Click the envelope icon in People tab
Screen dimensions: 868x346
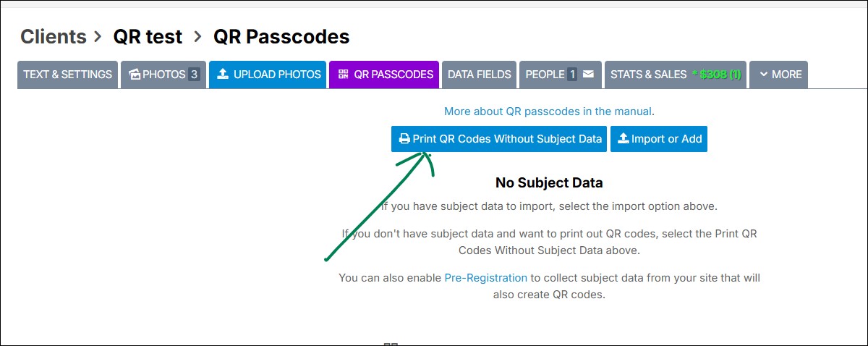click(x=589, y=75)
